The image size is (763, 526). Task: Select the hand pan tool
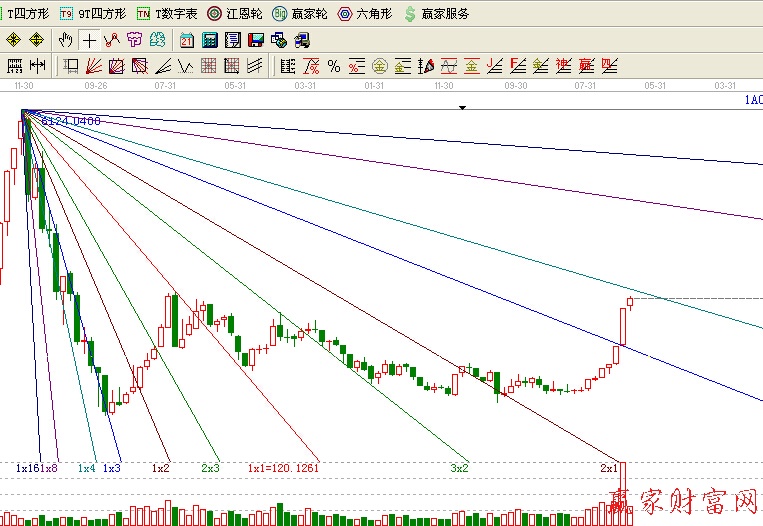(x=66, y=40)
